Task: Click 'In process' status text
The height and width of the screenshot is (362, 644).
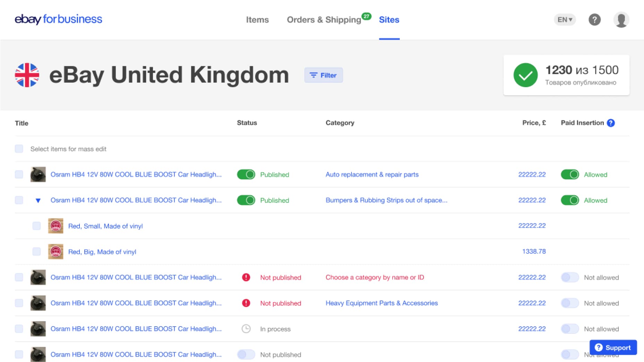Action: [275, 329]
